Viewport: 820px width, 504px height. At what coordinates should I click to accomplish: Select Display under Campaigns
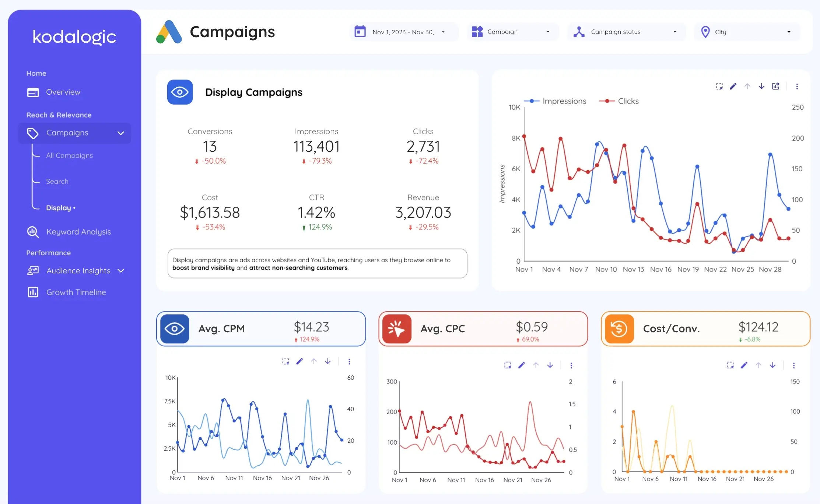pos(61,208)
